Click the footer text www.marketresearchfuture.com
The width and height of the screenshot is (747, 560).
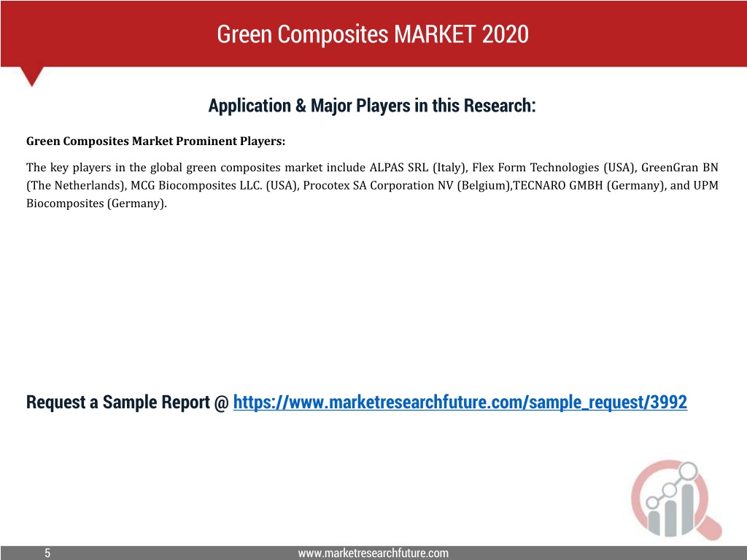pyautogui.click(x=373, y=553)
